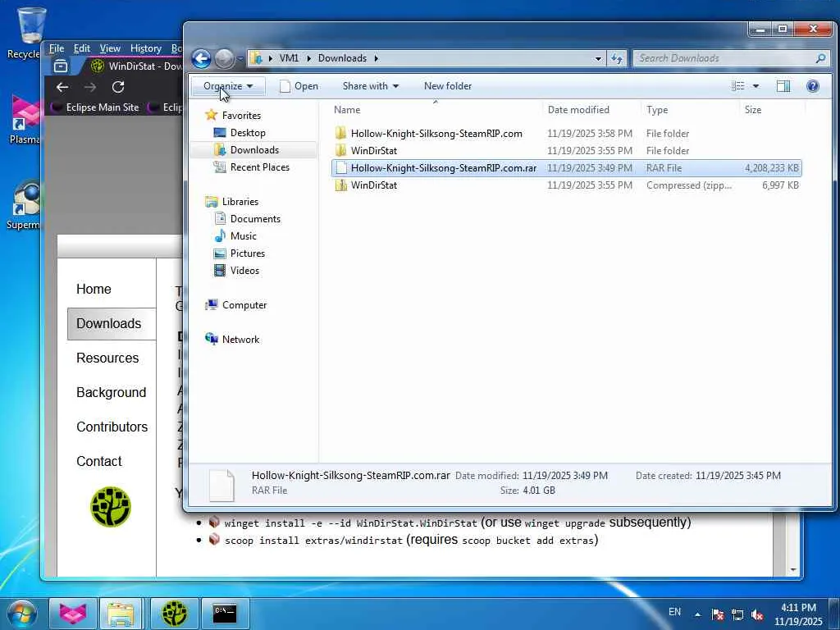Image resolution: width=840 pixels, height=630 pixels.
Task: Open the Contact link on WinDirStat page
Action: click(x=99, y=461)
